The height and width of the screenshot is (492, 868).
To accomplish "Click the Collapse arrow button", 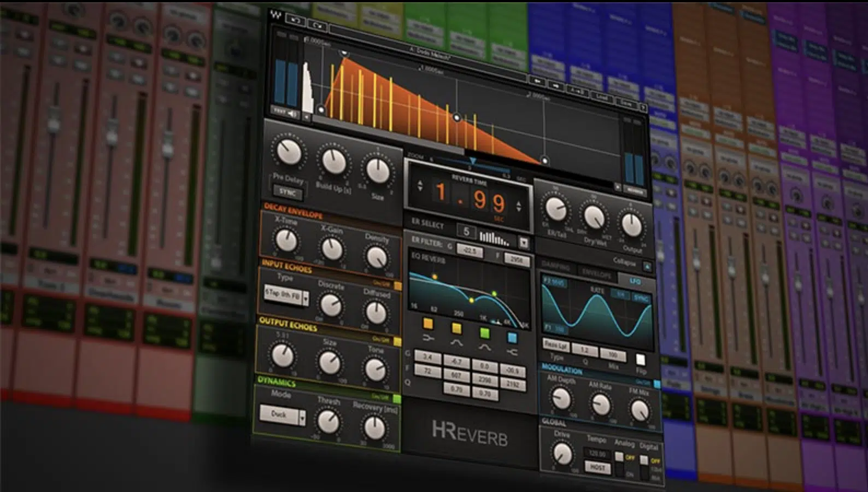I will pos(647,267).
